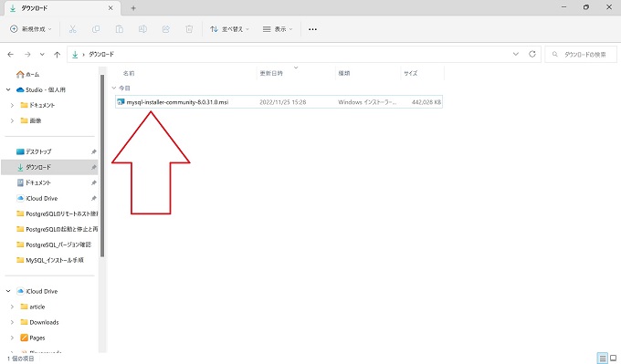Screen dimensions: 621x364
Task: Click the Rename icon in toolbar
Action: (x=142, y=29)
